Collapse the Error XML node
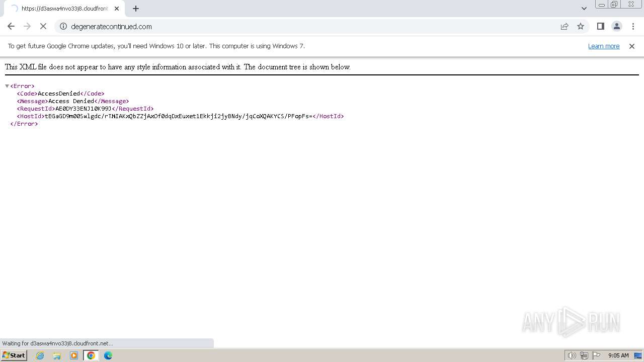The width and height of the screenshot is (644, 362). click(7, 86)
